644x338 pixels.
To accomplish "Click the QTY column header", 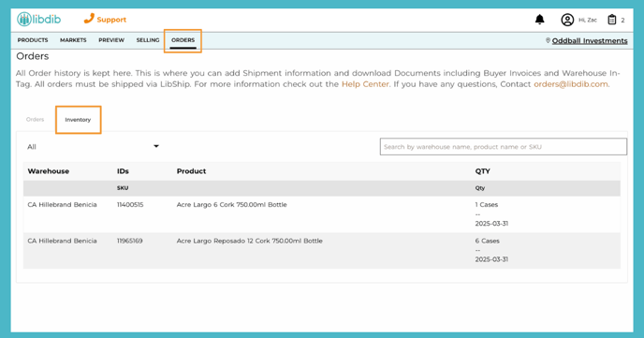I will pyautogui.click(x=483, y=171).
